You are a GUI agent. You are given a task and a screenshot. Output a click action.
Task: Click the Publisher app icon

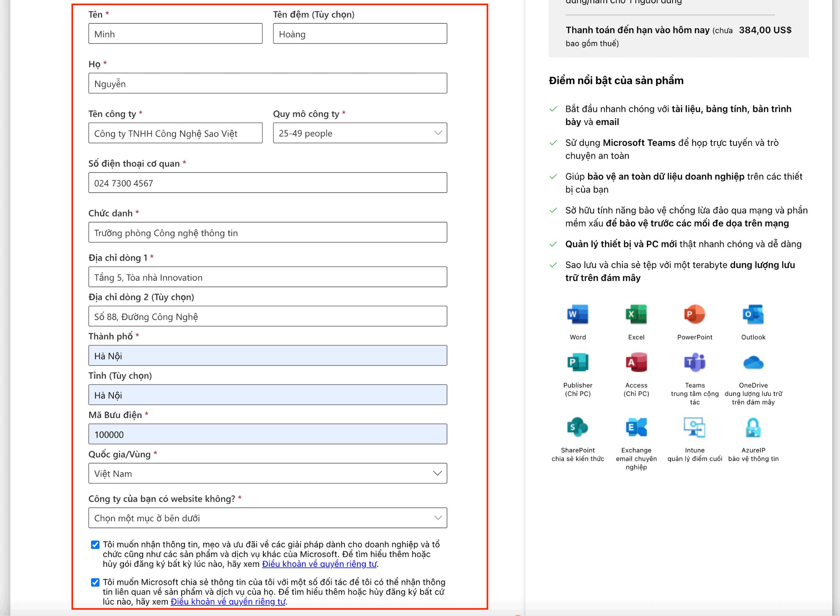tap(577, 362)
